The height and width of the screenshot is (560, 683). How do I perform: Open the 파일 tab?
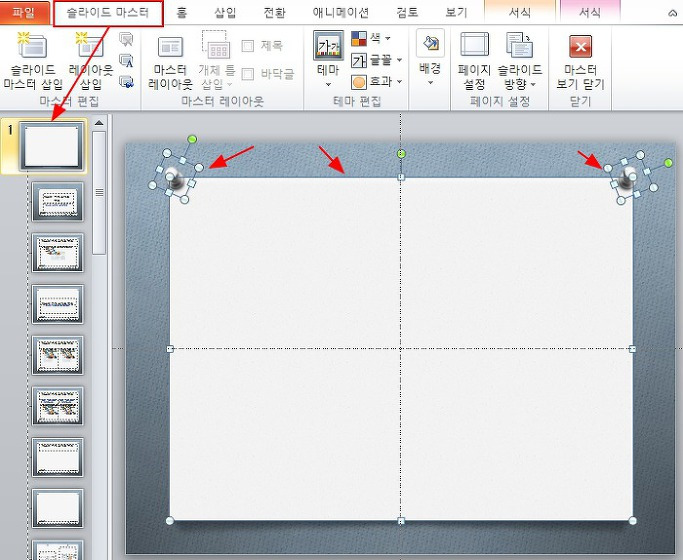[24, 12]
